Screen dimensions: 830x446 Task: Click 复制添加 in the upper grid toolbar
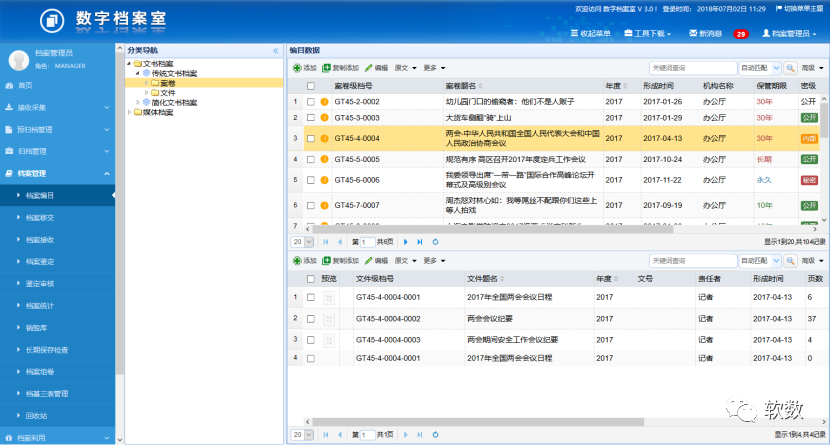(x=340, y=68)
